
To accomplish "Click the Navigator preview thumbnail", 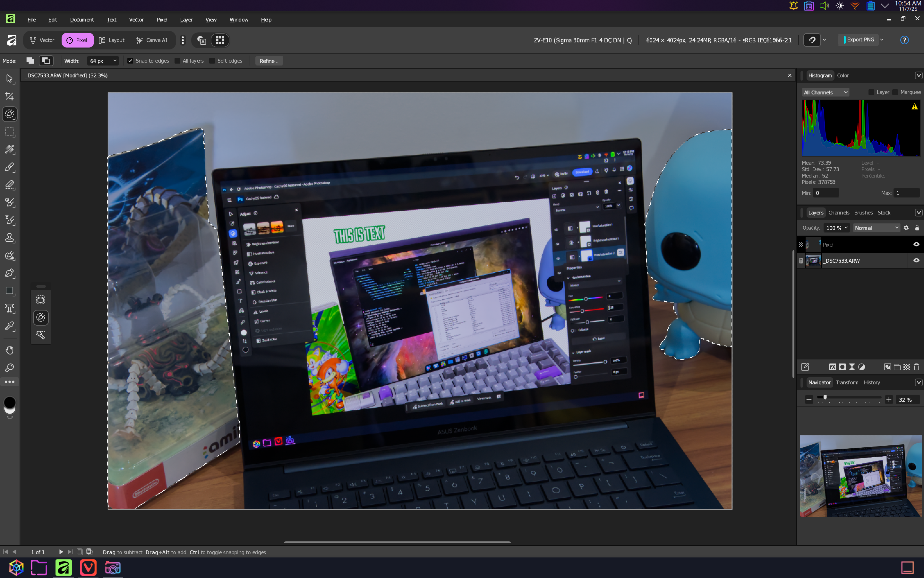I will 860,476.
